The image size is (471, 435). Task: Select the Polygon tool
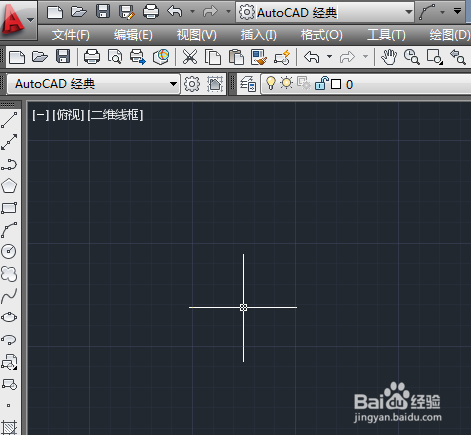pyautogui.click(x=9, y=186)
